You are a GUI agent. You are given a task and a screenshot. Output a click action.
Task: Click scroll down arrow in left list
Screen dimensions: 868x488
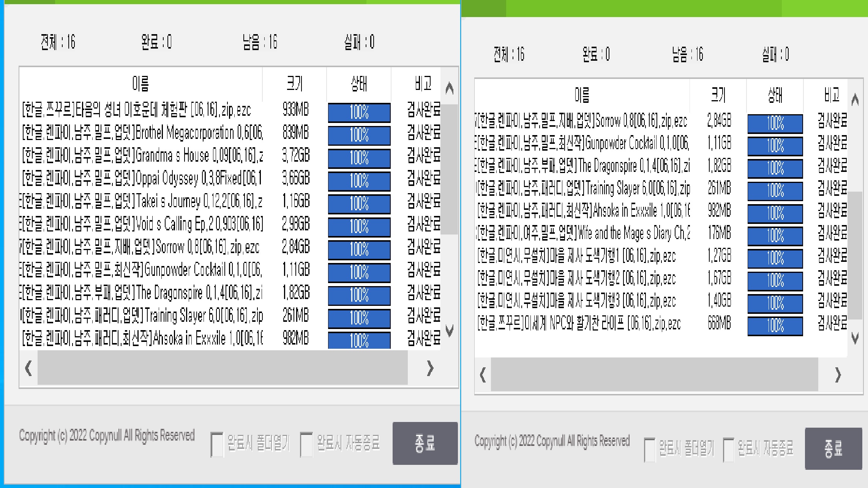[x=450, y=330]
